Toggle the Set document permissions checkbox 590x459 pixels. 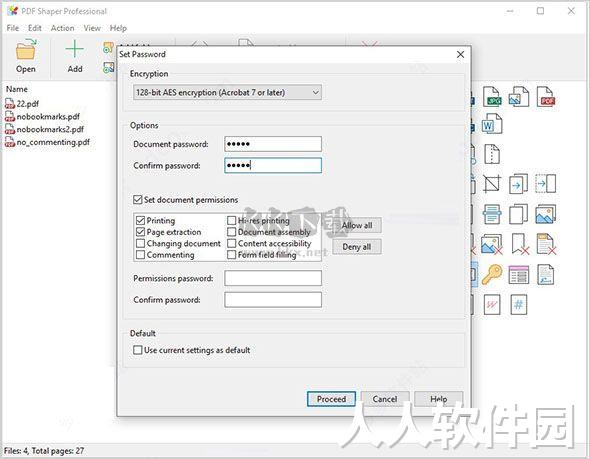click(x=138, y=199)
